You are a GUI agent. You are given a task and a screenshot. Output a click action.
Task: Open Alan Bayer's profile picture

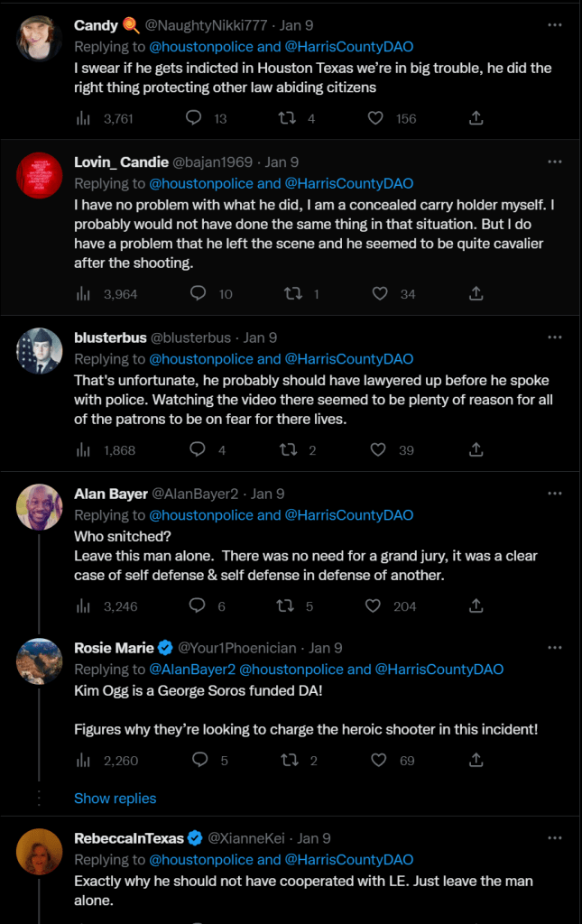tap(39, 507)
